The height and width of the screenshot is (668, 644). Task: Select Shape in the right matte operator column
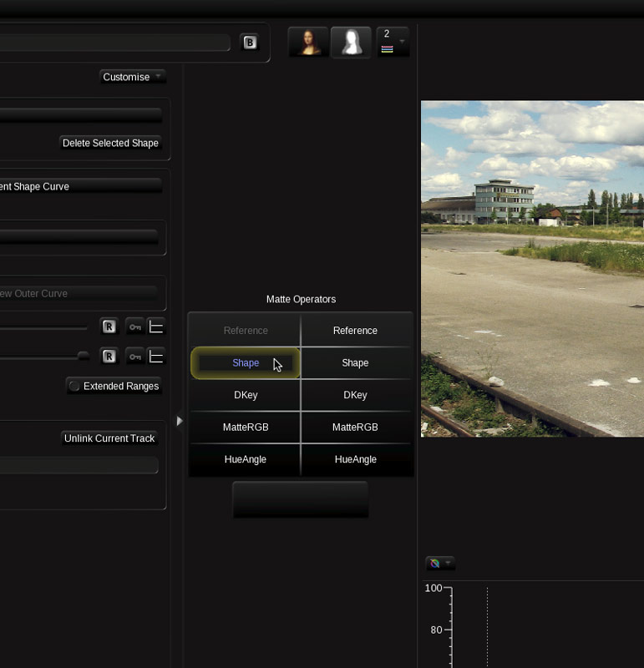[355, 363]
